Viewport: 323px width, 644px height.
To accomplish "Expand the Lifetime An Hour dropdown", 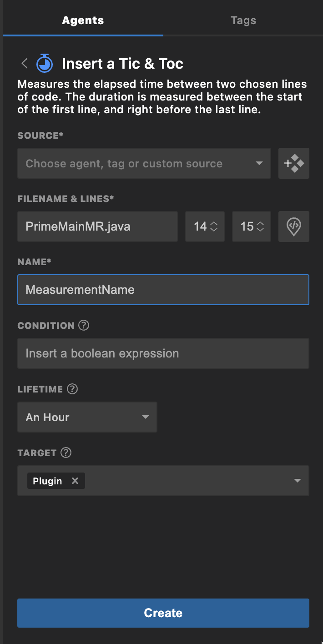I will click(87, 417).
